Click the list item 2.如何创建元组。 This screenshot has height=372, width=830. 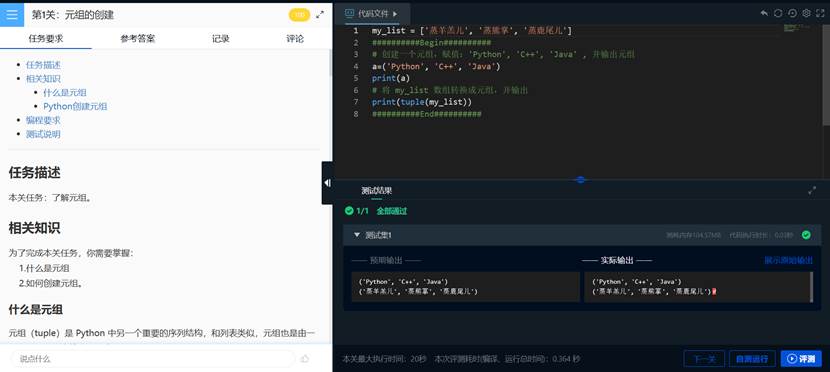[x=51, y=283]
